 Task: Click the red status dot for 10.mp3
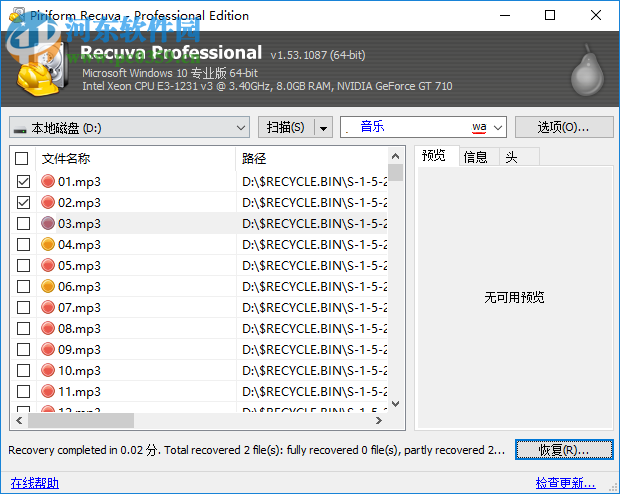click(48, 370)
